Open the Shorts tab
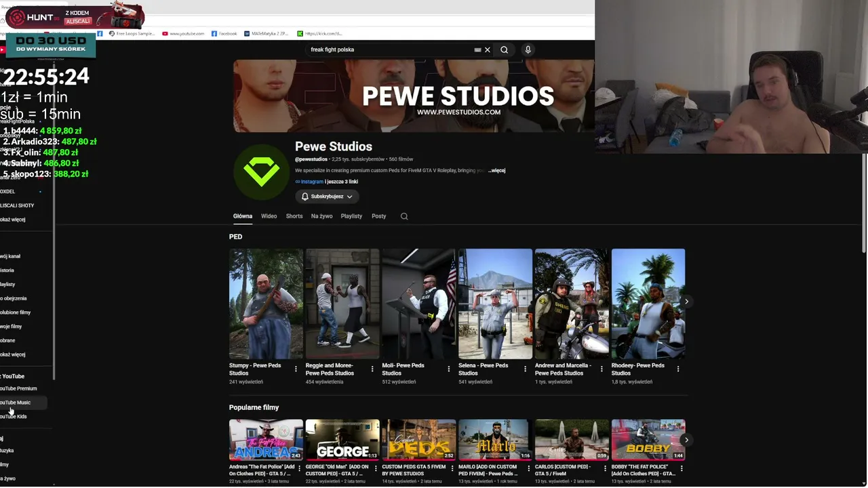 click(x=294, y=216)
